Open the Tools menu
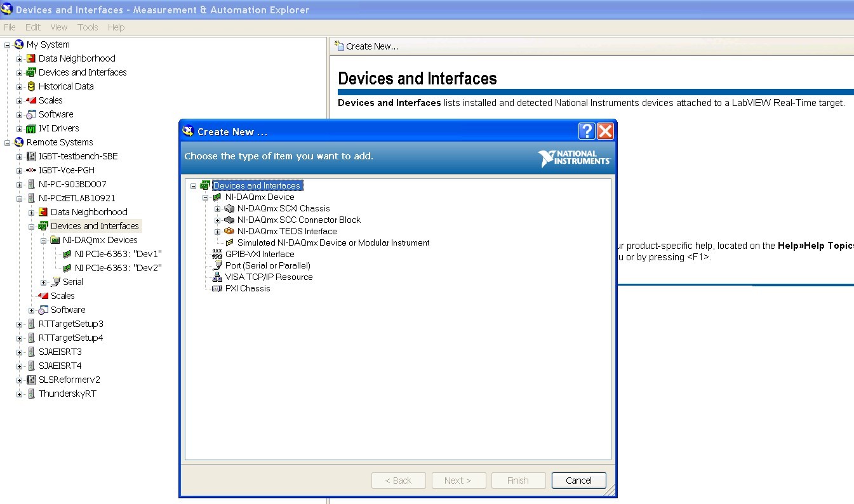This screenshot has width=854, height=504. click(x=88, y=27)
